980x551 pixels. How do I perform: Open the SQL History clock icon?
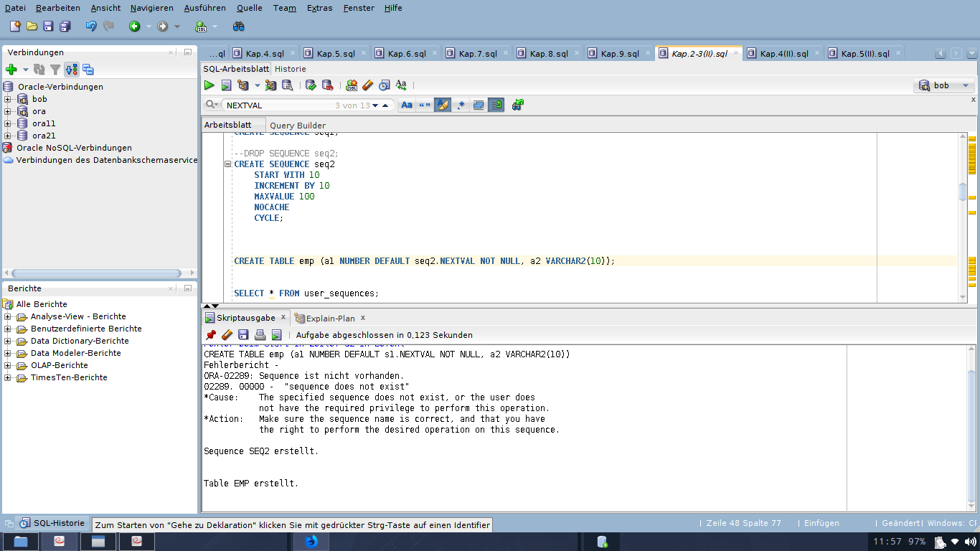[x=385, y=85]
